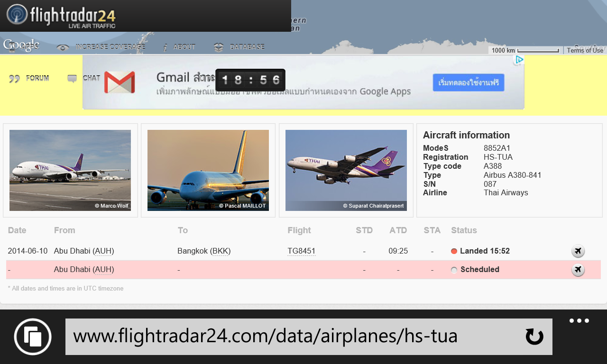The image size is (607, 364).
Task: Click the airplane icon in the Landed 15:52 row
Action: tap(578, 251)
